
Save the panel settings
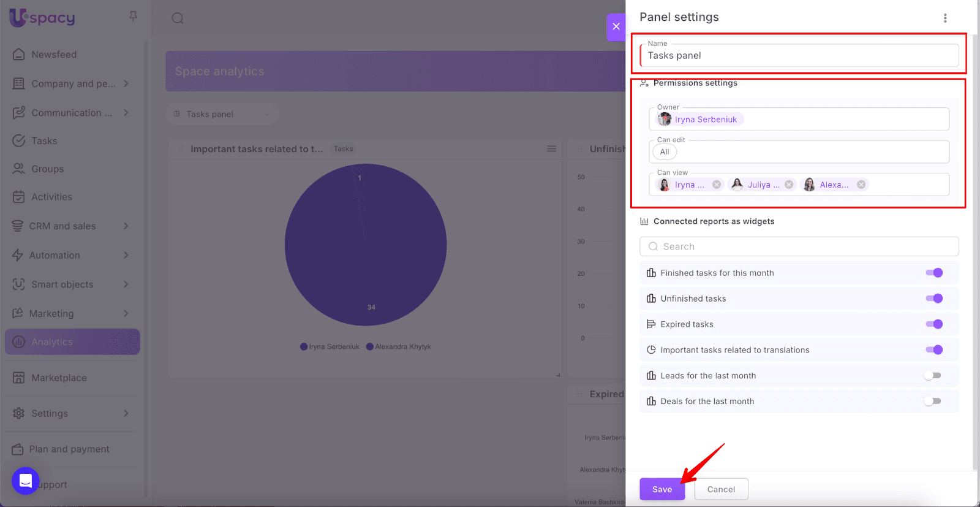point(661,489)
